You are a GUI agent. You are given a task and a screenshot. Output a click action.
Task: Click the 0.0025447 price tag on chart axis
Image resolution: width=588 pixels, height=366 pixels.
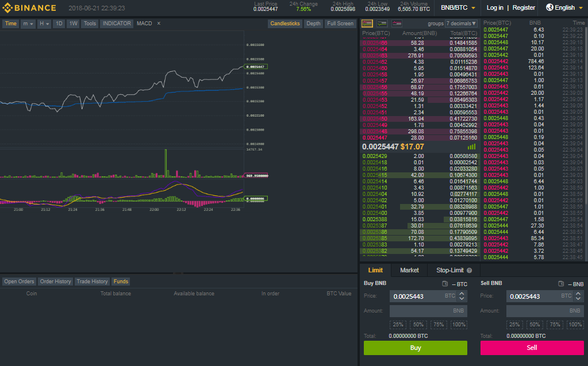click(x=256, y=67)
